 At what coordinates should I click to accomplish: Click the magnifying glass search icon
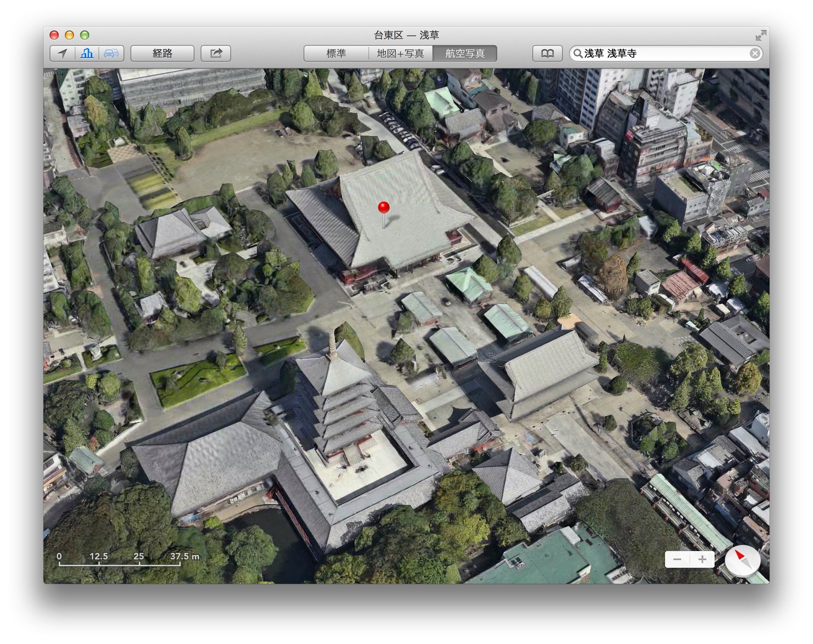click(578, 54)
